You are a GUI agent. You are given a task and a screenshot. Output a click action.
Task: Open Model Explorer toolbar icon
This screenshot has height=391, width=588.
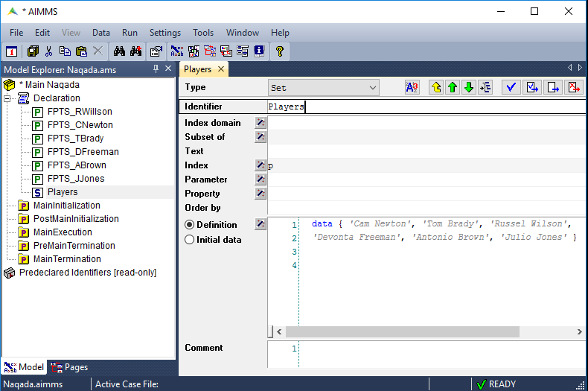pos(177,51)
